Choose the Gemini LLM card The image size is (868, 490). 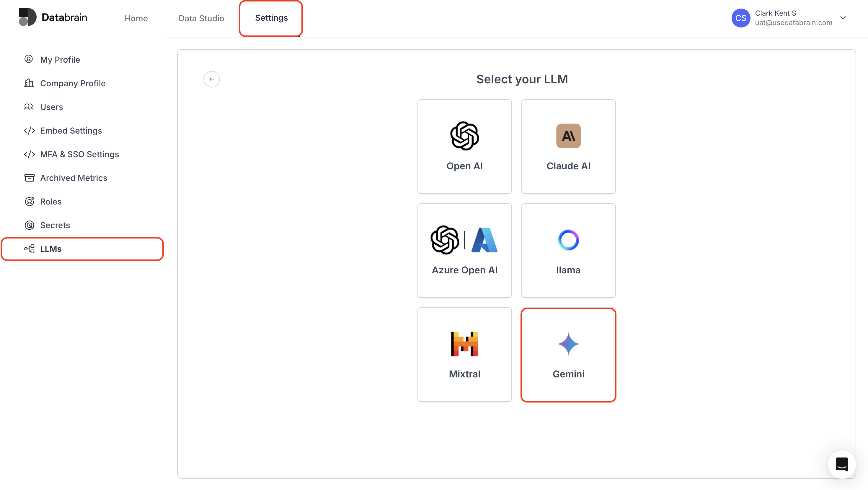(x=568, y=354)
